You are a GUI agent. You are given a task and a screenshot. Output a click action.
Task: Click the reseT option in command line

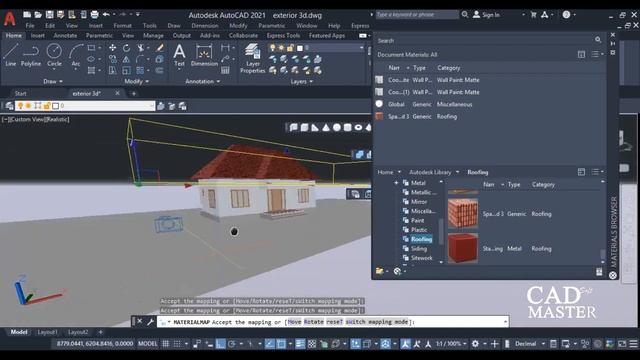coord(334,322)
